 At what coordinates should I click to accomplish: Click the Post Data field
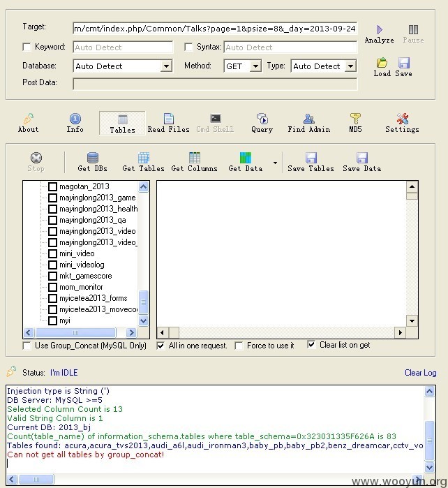tap(215, 84)
